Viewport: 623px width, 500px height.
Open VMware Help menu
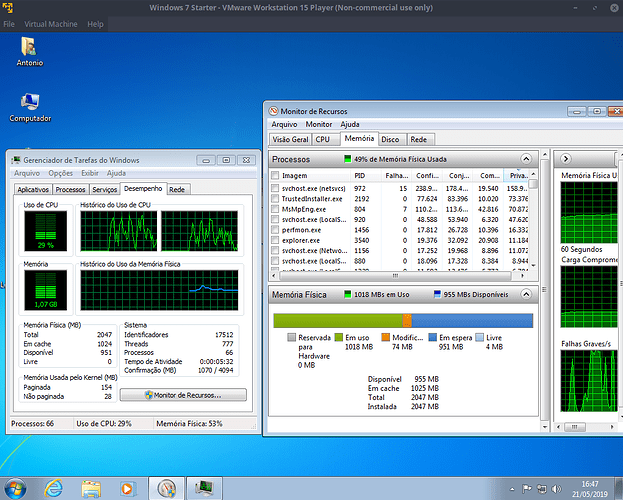[95, 24]
